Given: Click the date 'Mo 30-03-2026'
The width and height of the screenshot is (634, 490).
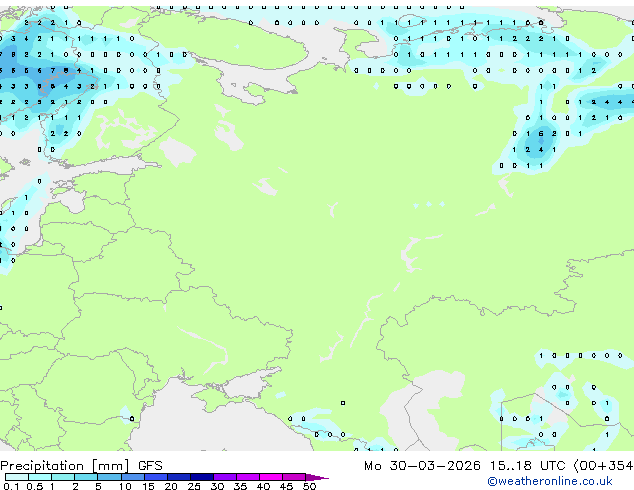Looking at the screenshot, I should tap(422, 466).
